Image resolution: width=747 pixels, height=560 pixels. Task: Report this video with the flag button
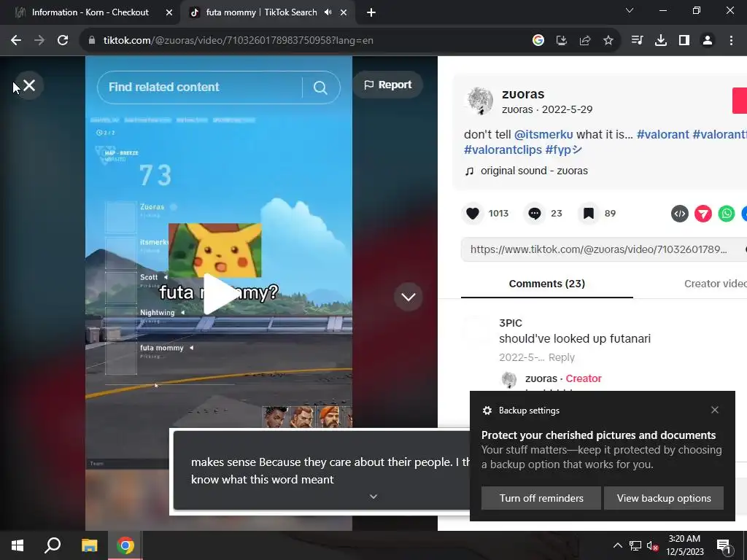tap(388, 85)
